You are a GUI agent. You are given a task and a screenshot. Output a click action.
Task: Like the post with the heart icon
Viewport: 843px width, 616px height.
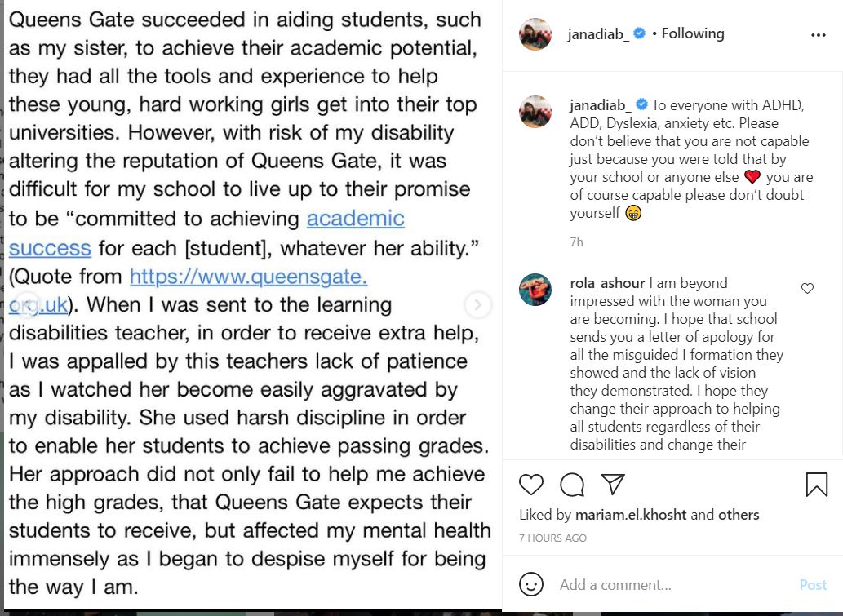tap(531, 485)
